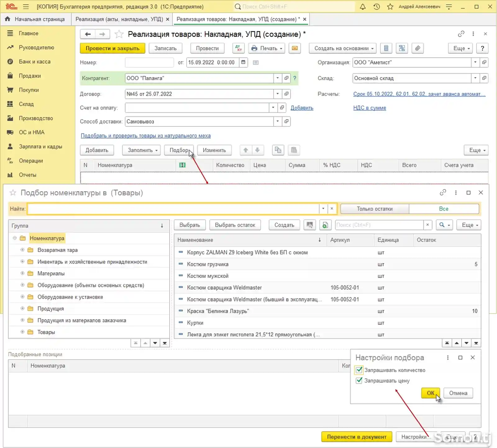Image resolution: width=497 pixels, height=448 pixels.
Task: Expand the Материалы group
Action: (x=22, y=273)
